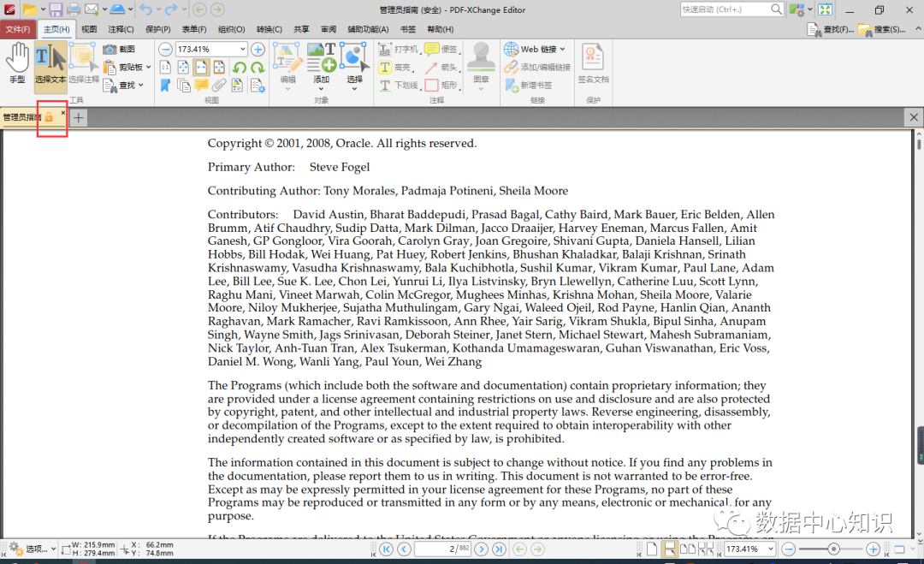Pick the Underline (下划线) tool

(399, 86)
